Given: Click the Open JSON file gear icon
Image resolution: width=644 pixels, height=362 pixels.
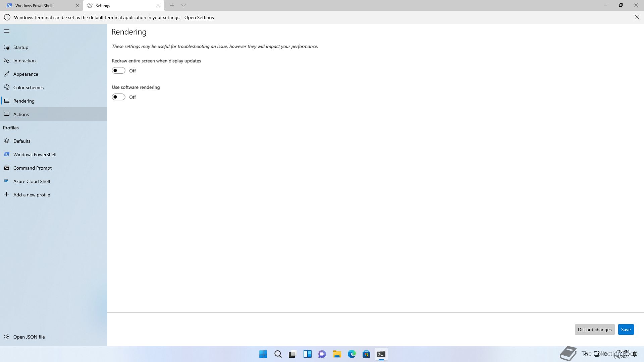Looking at the screenshot, I should coord(7,337).
